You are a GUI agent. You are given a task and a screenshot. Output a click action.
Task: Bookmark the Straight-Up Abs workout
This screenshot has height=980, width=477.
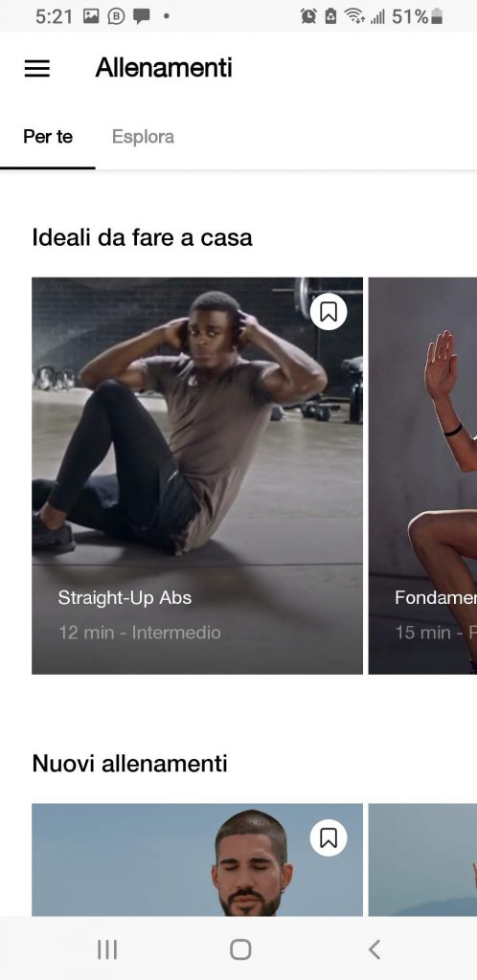(x=329, y=311)
